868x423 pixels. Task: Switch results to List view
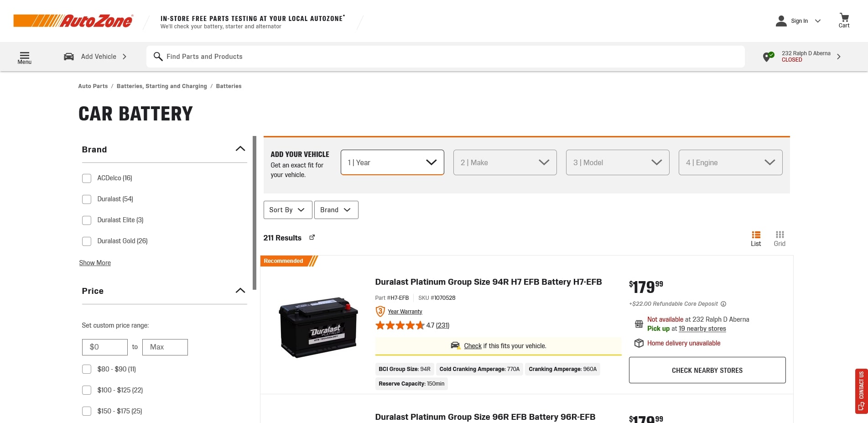[756, 238]
